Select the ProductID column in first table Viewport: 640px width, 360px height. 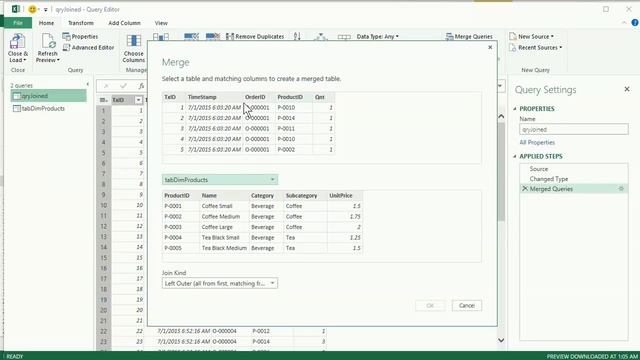(293, 97)
